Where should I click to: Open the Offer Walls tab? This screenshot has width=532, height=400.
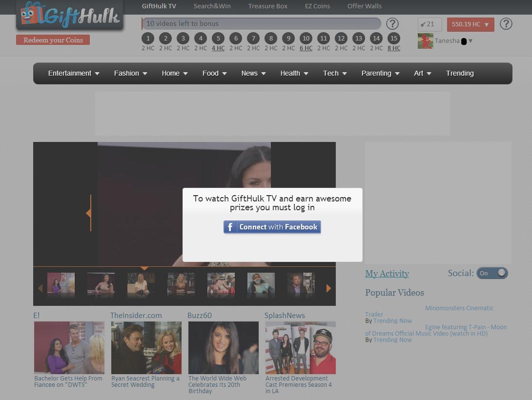[x=365, y=6]
